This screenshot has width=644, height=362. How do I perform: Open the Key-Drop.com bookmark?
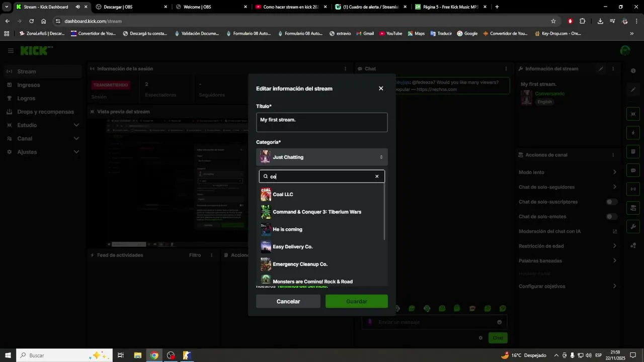557,34
